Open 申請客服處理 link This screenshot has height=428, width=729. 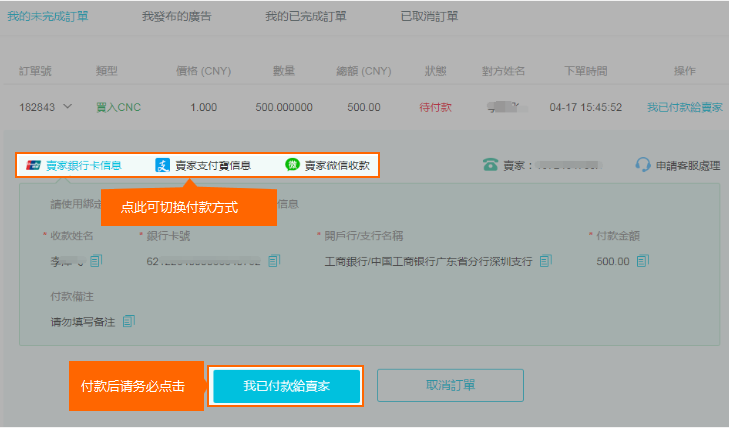[688, 166]
